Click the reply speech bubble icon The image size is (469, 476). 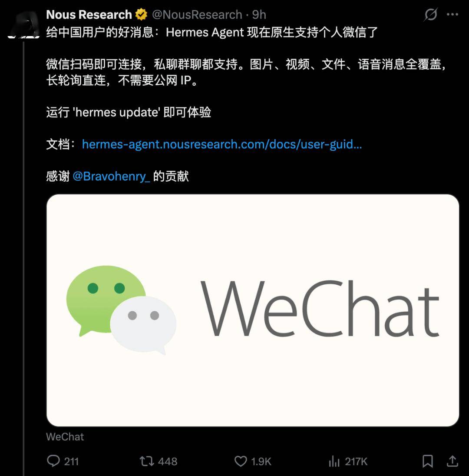tap(53, 461)
